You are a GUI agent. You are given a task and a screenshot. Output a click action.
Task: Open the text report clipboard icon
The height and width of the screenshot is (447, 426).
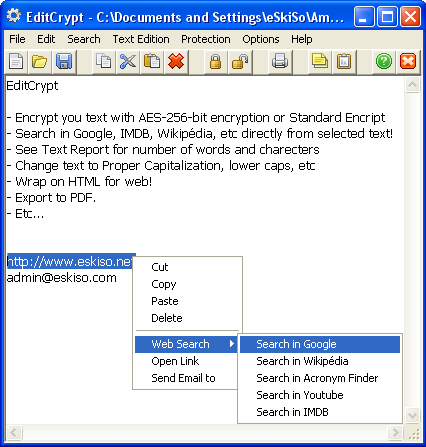coord(344,62)
